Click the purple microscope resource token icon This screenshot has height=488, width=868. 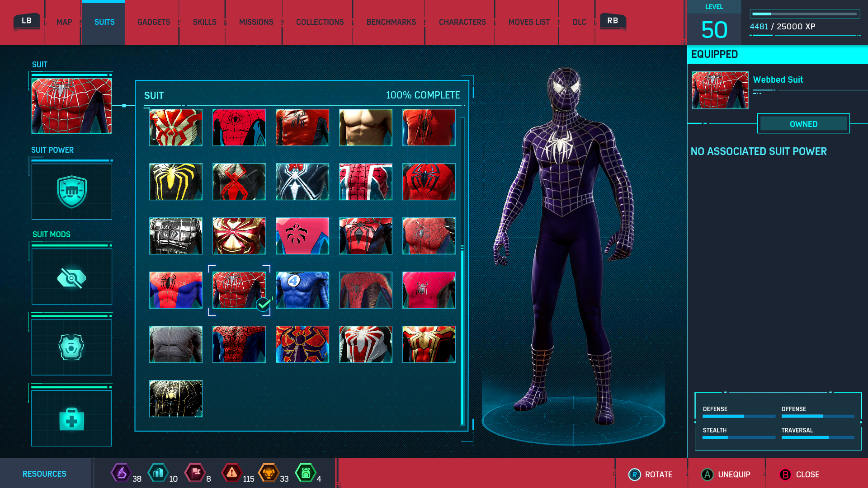tap(121, 473)
